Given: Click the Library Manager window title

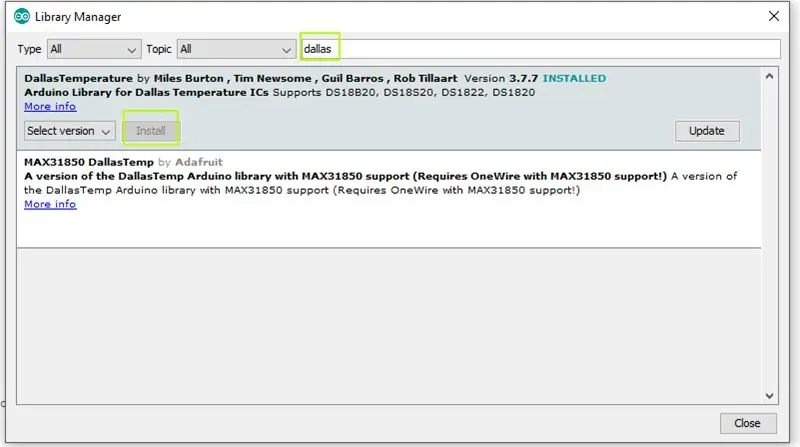Looking at the screenshot, I should (78, 16).
